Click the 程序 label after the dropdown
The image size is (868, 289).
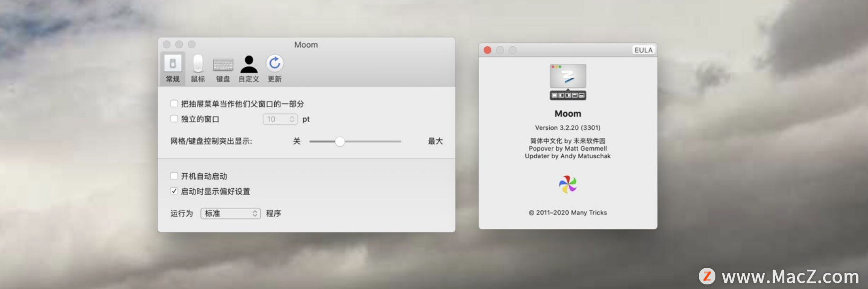coord(273,213)
